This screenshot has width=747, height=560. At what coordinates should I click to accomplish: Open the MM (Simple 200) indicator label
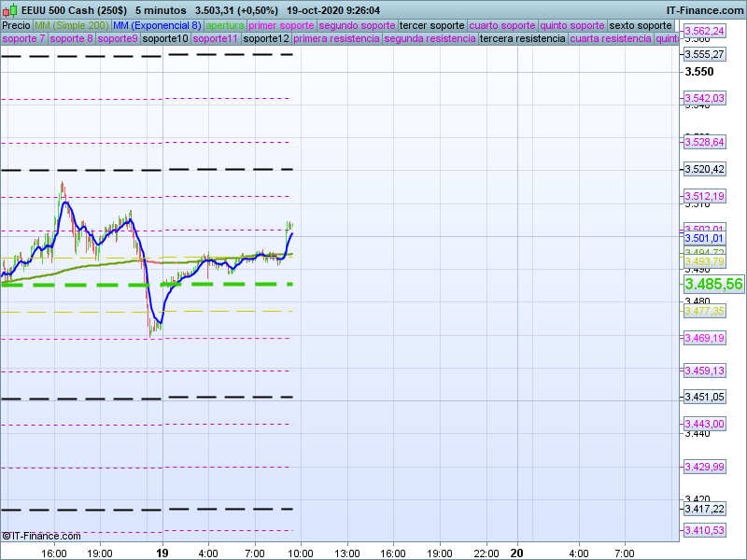pos(71,25)
